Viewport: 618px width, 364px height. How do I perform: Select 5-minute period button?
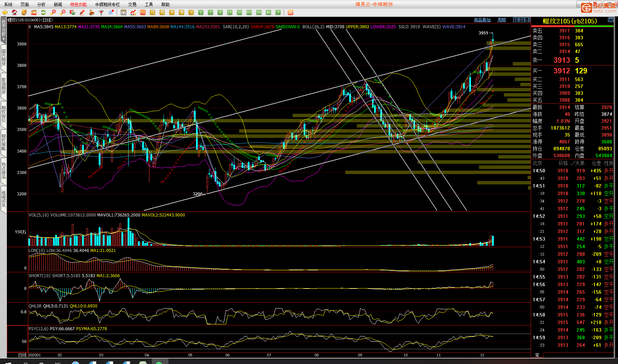point(220,12)
